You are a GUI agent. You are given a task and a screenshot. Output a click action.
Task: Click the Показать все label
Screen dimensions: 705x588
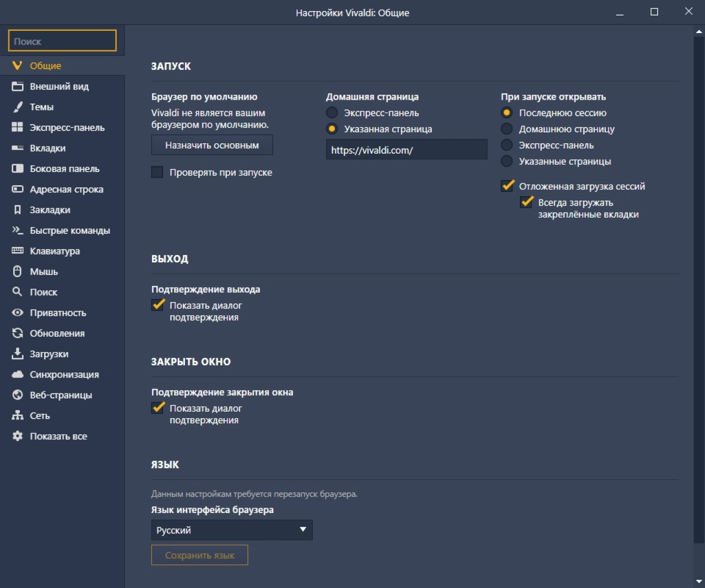(x=58, y=436)
